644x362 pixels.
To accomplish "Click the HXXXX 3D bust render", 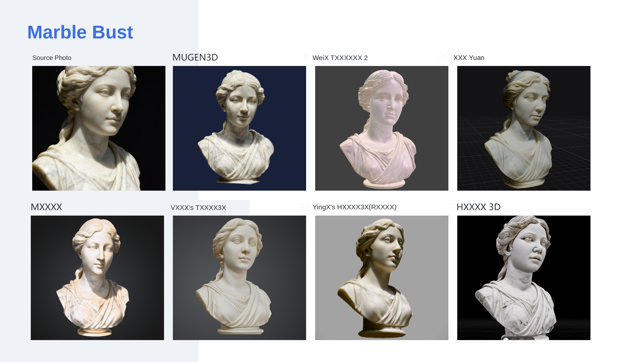I will pos(524,278).
